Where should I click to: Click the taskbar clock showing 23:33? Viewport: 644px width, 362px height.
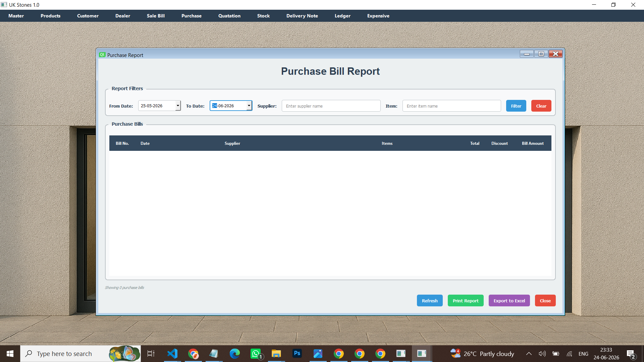tap(606, 354)
